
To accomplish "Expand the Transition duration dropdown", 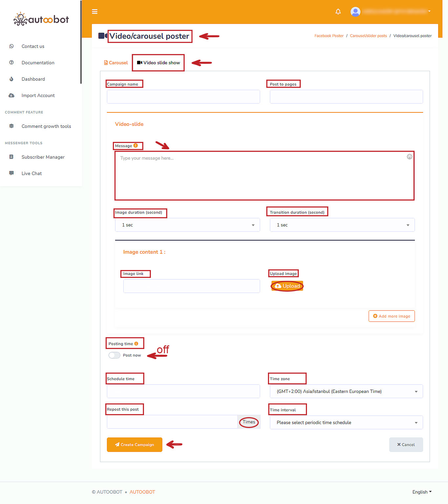I will click(x=342, y=225).
